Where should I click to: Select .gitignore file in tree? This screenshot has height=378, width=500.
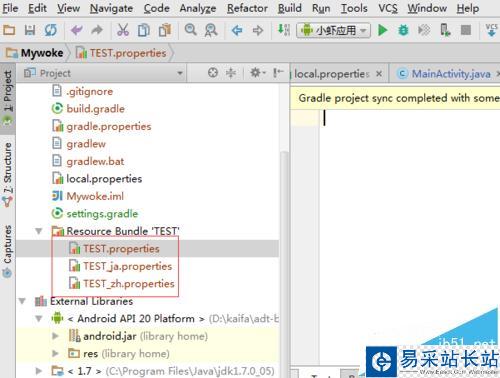tap(83, 91)
